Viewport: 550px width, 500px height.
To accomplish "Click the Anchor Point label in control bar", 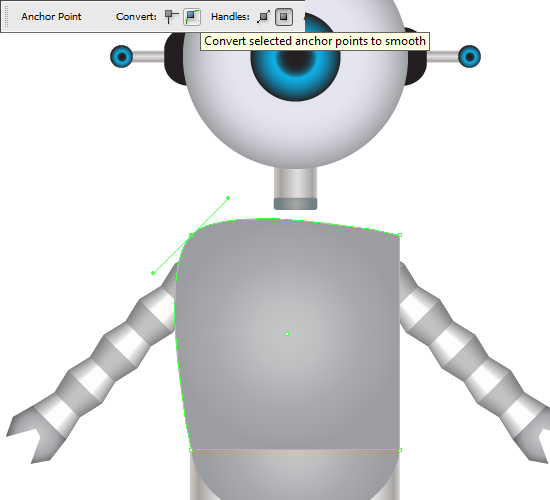I will (x=51, y=16).
